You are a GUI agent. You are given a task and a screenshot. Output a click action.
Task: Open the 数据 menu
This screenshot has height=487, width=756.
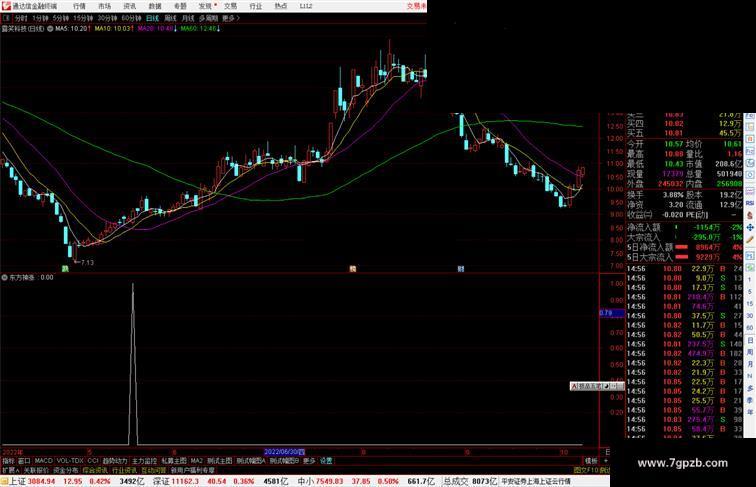(155, 6)
